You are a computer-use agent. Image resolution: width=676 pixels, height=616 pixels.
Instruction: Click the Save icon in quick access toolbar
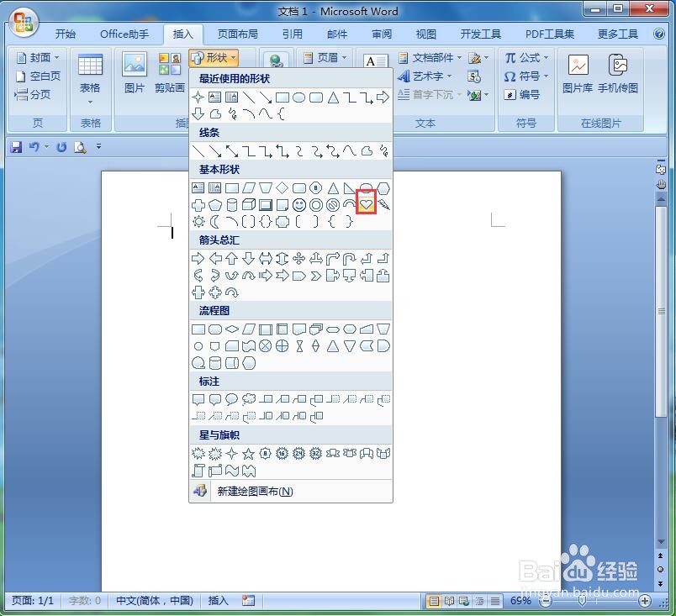[16, 147]
